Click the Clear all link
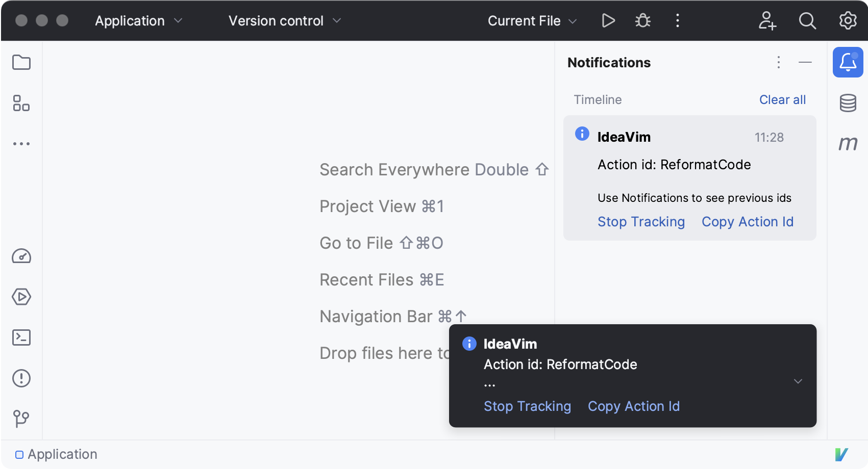The height and width of the screenshot is (469, 868). [782, 99]
